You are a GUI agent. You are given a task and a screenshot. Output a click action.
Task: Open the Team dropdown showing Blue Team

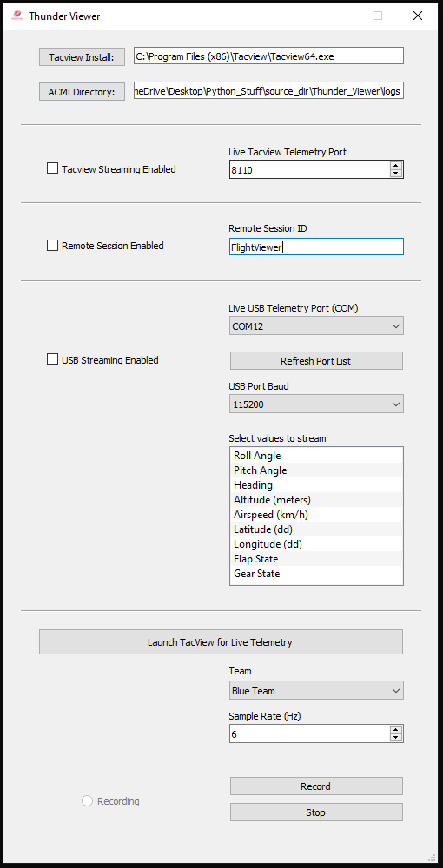tap(316, 690)
